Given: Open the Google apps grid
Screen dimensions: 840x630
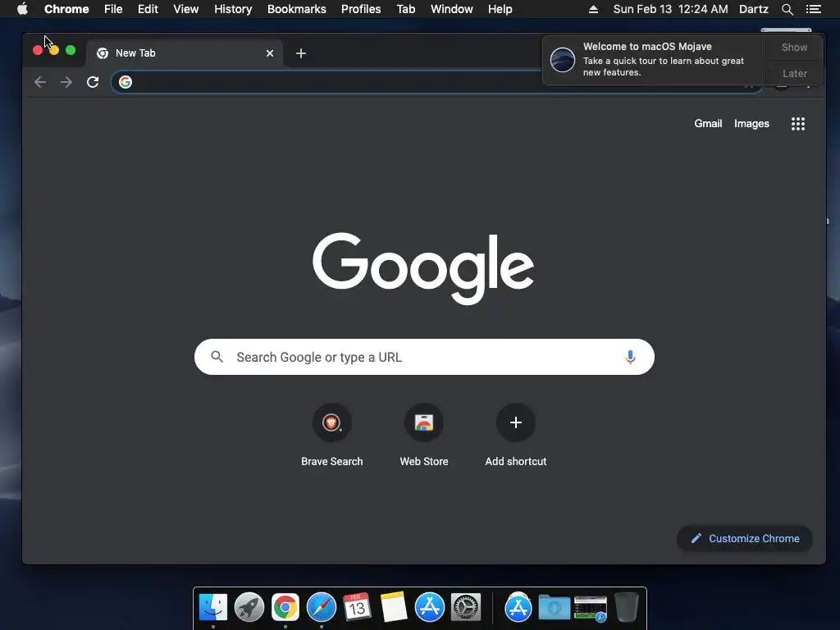Looking at the screenshot, I should click(797, 124).
